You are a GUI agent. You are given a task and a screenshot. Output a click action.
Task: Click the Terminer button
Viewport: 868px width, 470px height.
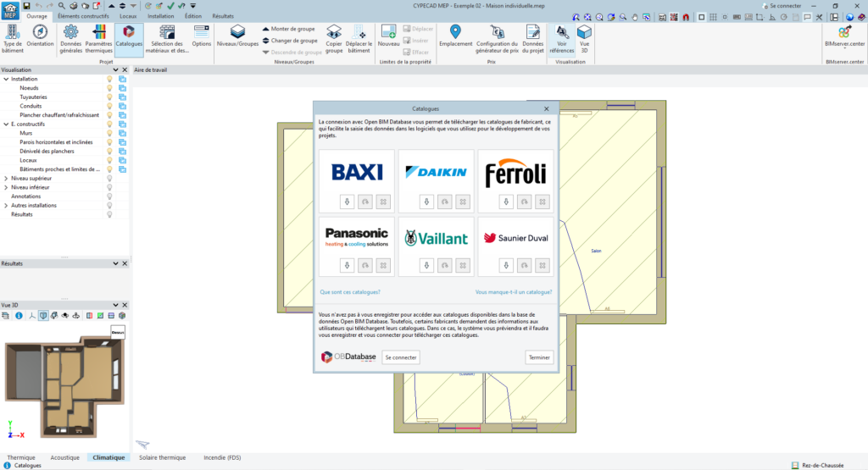[539, 357]
